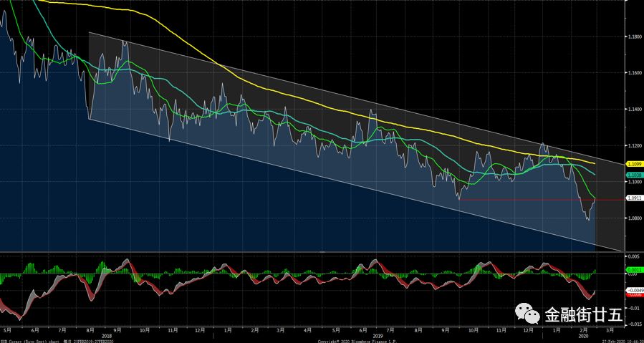This screenshot has width=644, height=343.
Task: Select the 1.1400 price axis label
Action: pos(634,110)
